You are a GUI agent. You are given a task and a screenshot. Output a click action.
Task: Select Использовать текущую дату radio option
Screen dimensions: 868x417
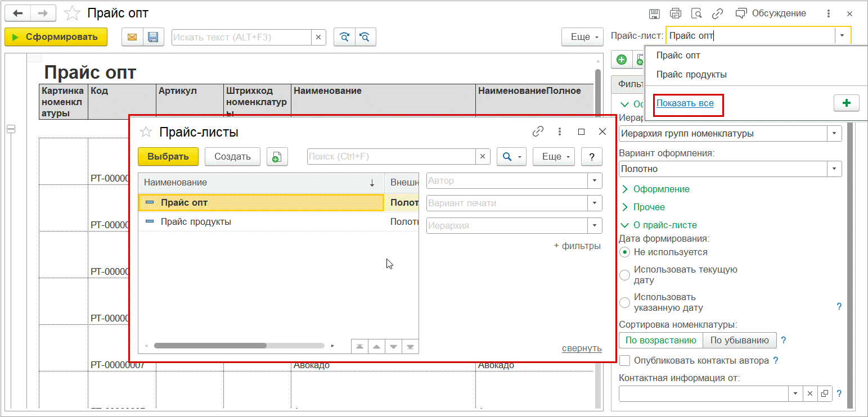pos(624,275)
